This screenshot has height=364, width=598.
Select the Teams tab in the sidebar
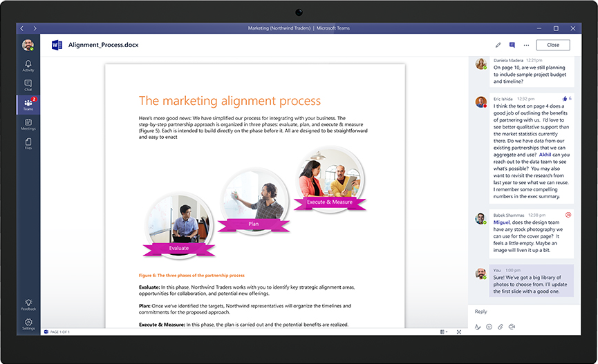[x=28, y=105]
